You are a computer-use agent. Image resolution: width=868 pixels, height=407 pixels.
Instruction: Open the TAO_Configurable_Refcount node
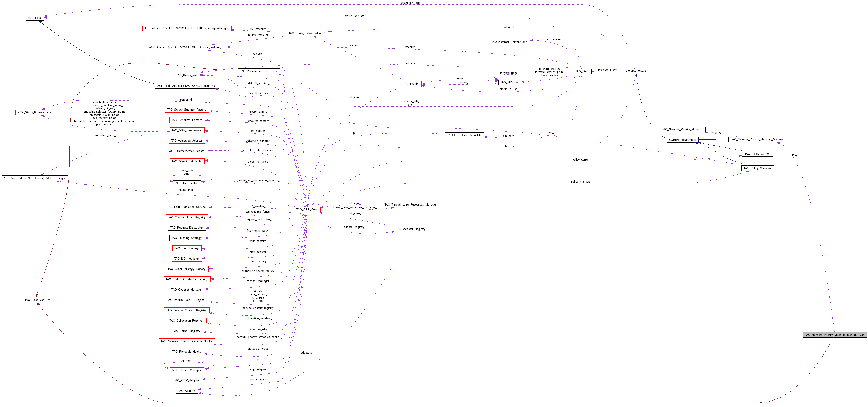pos(307,33)
